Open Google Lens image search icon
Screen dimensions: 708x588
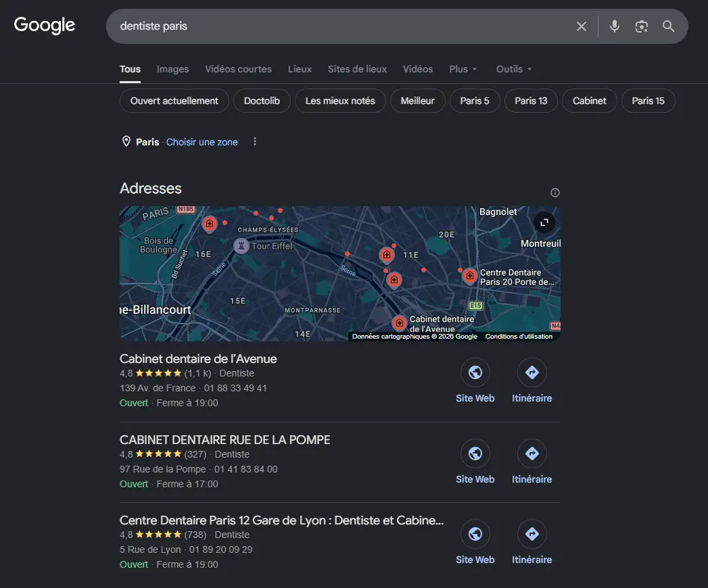[x=641, y=26]
